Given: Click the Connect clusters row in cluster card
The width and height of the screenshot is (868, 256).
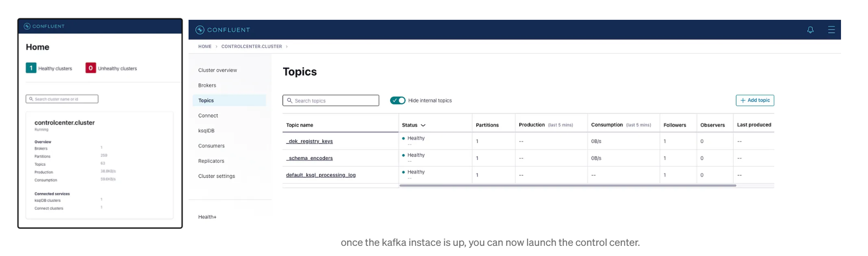Looking at the screenshot, I should click(x=68, y=208).
